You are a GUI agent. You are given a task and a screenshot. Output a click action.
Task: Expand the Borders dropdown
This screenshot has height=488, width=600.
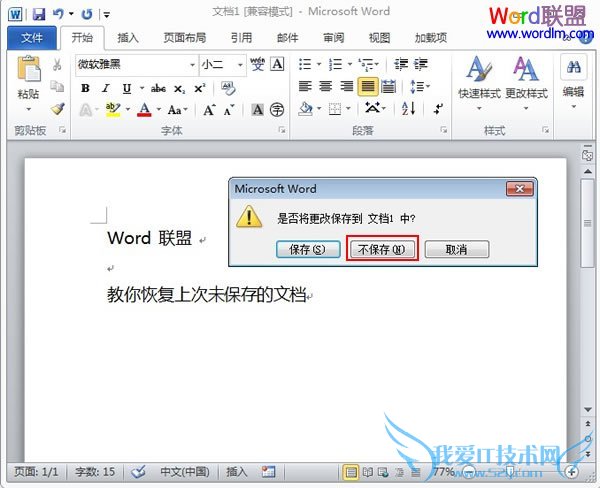[x=348, y=109]
